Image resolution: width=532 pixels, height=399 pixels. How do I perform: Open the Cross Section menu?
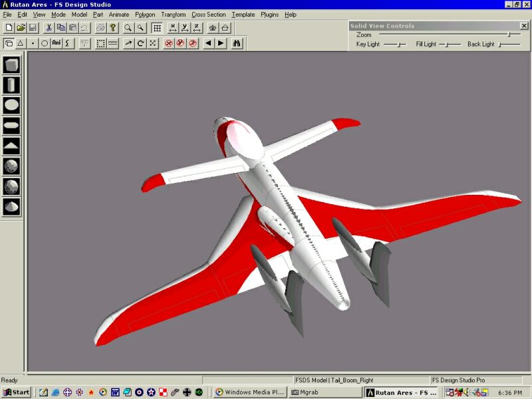point(208,14)
